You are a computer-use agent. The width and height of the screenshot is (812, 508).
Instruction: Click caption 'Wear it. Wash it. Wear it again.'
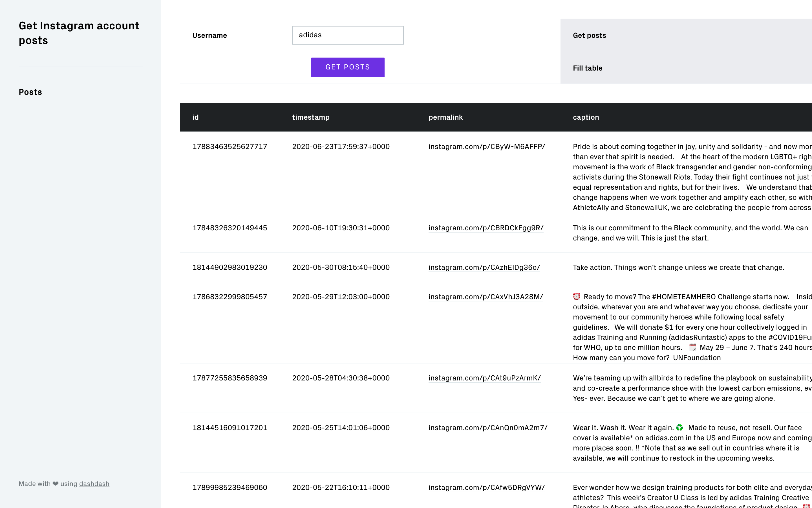click(692, 443)
